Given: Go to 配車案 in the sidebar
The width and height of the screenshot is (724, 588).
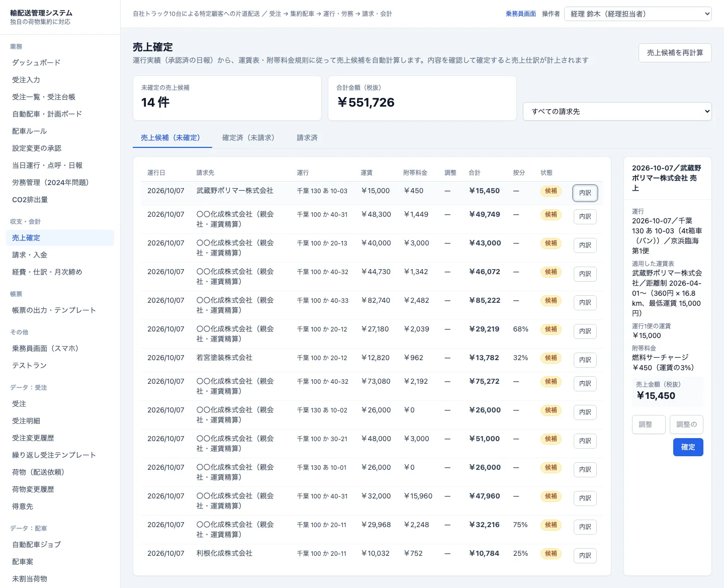Looking at the screenshot, I should tap(60, 562).
